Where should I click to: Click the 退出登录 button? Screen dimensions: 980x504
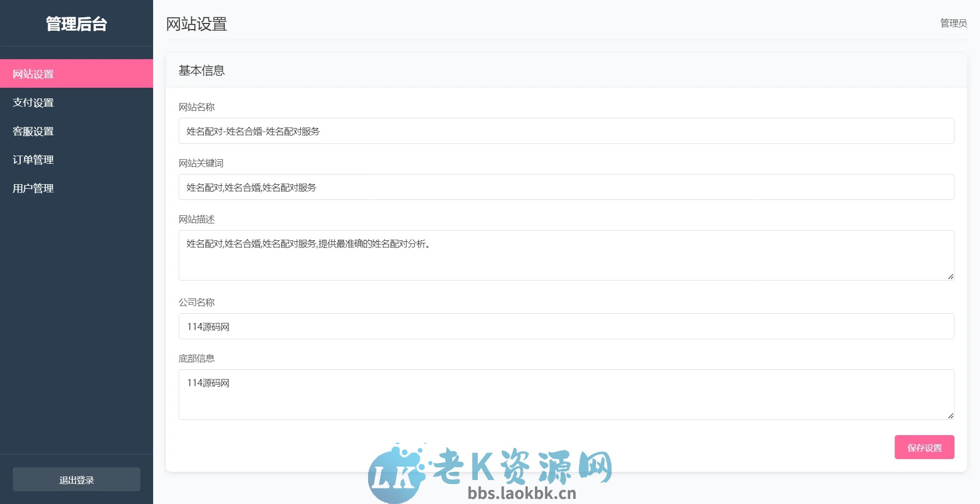click(x=76, y=479)
